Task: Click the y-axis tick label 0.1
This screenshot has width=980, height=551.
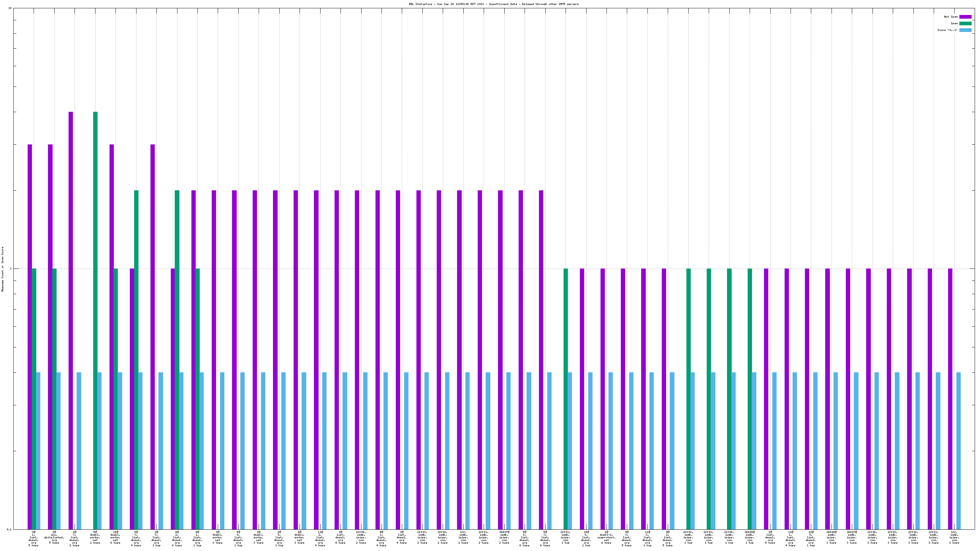Action: tap(10, 529)
